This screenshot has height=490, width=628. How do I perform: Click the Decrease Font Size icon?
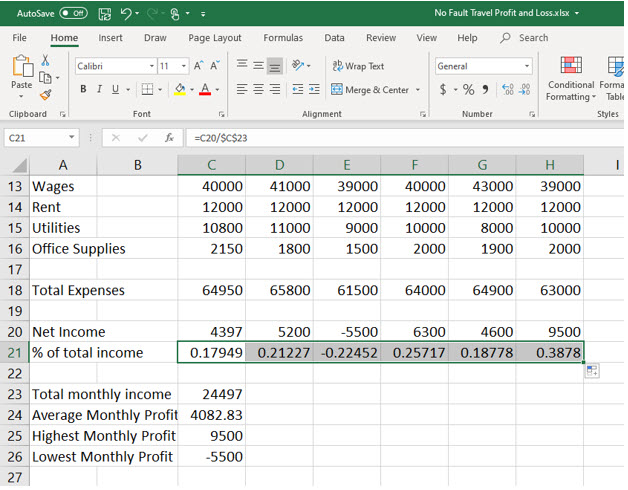(215, 66)
